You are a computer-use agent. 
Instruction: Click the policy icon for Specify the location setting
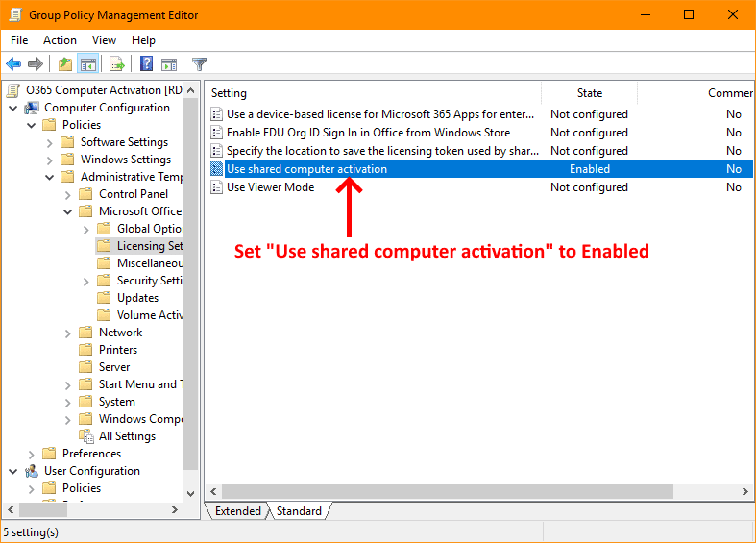click(217, 151)
